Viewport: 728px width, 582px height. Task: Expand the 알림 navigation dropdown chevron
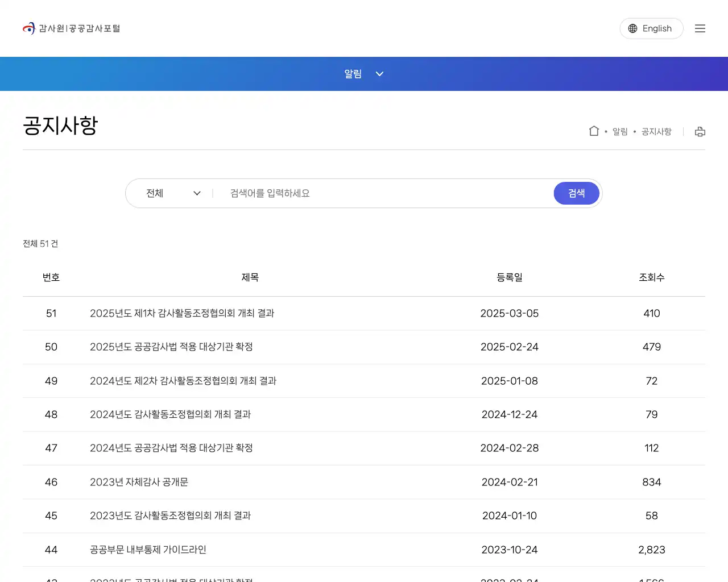[x=379, y=73]
